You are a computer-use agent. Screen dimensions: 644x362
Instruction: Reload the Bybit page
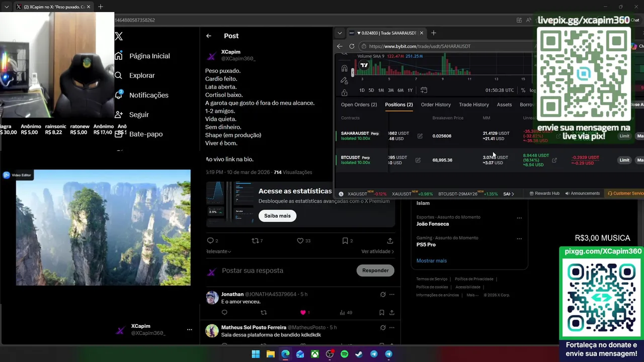click(x=352, y=46)
